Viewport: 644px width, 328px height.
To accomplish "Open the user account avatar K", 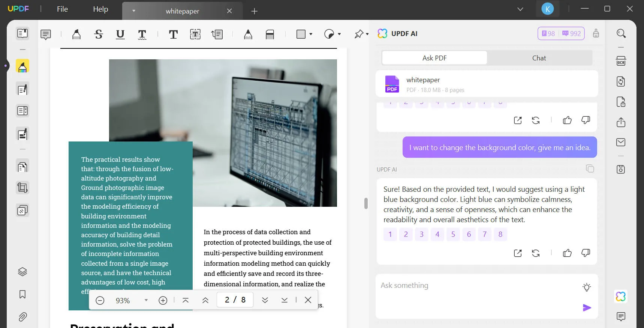I will pos(548,9).
